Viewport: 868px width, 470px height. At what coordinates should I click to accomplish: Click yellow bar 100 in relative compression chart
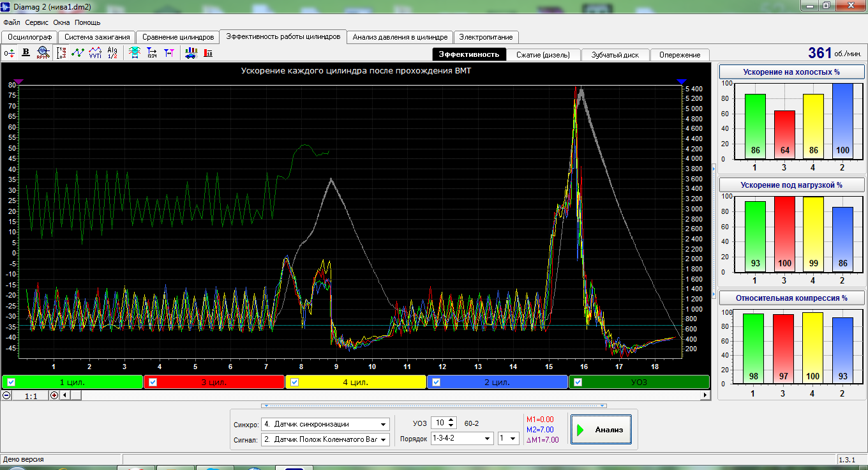(812, 348)
